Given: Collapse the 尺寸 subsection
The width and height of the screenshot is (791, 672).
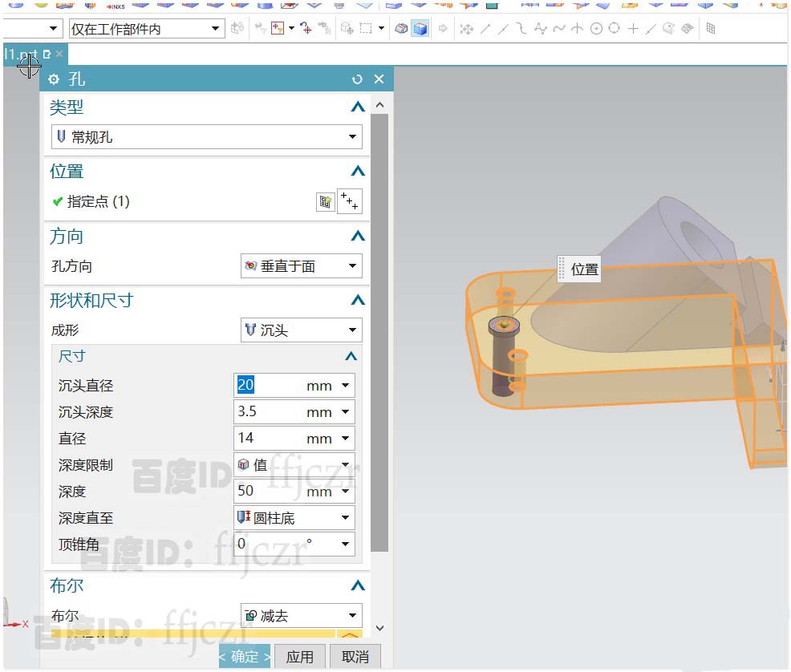Looking at the screenshot, I should [351, 356].
